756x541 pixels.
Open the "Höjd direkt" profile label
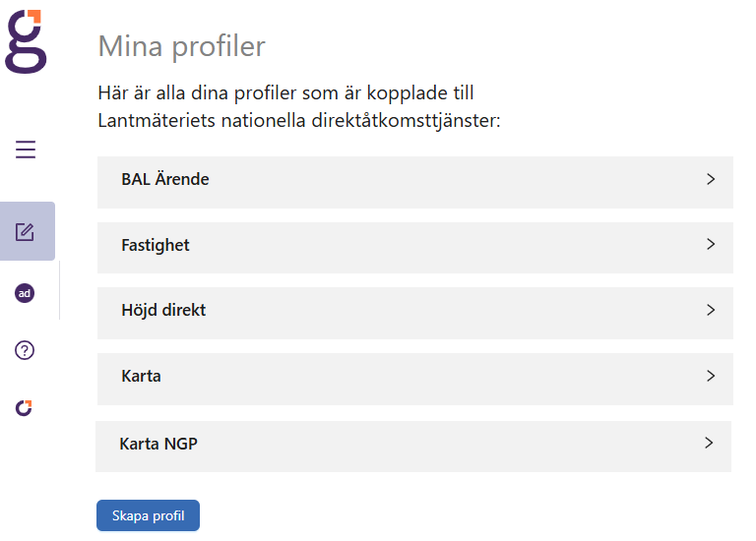pos(163,310)
